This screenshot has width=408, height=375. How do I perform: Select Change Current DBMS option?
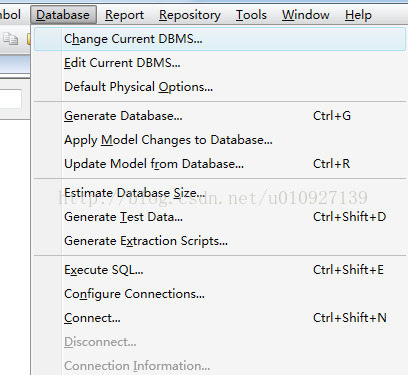[220, 39]
